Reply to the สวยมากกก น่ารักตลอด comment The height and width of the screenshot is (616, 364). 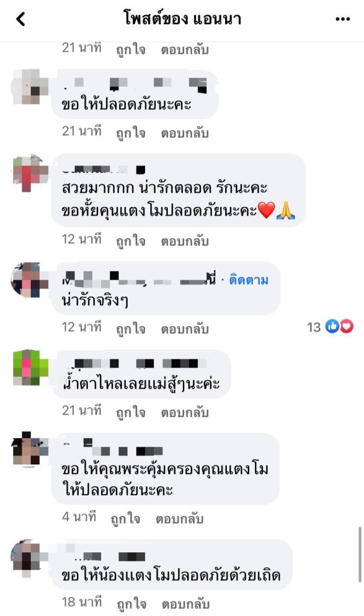[184, 241]
